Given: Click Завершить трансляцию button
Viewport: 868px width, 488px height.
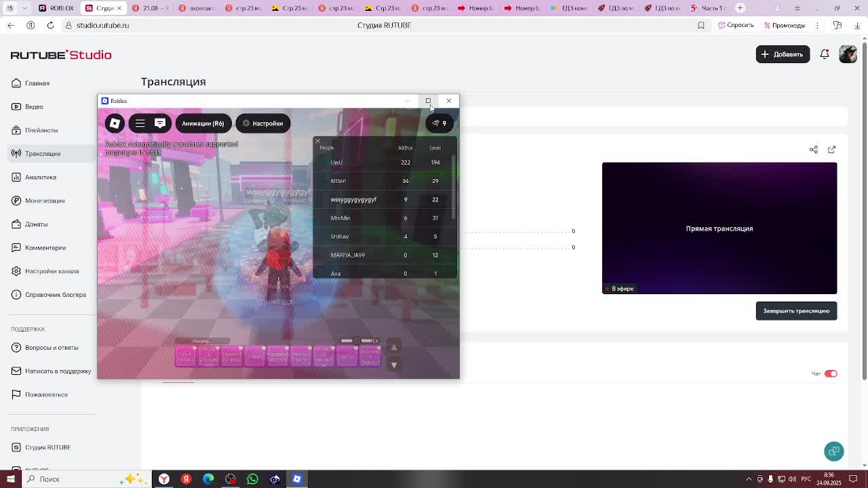Looking at the screenshot, I should (796, 311).
